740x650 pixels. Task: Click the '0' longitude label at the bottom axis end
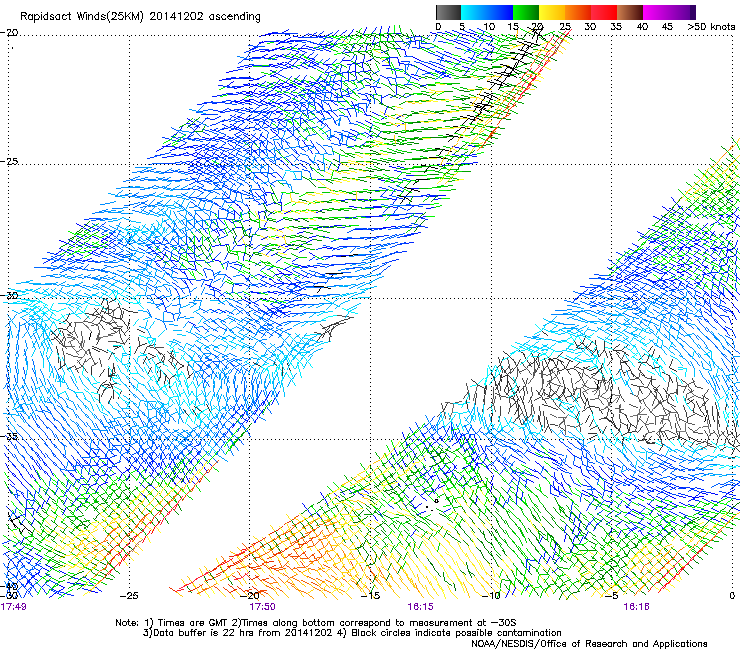click(x=732, y=595)
